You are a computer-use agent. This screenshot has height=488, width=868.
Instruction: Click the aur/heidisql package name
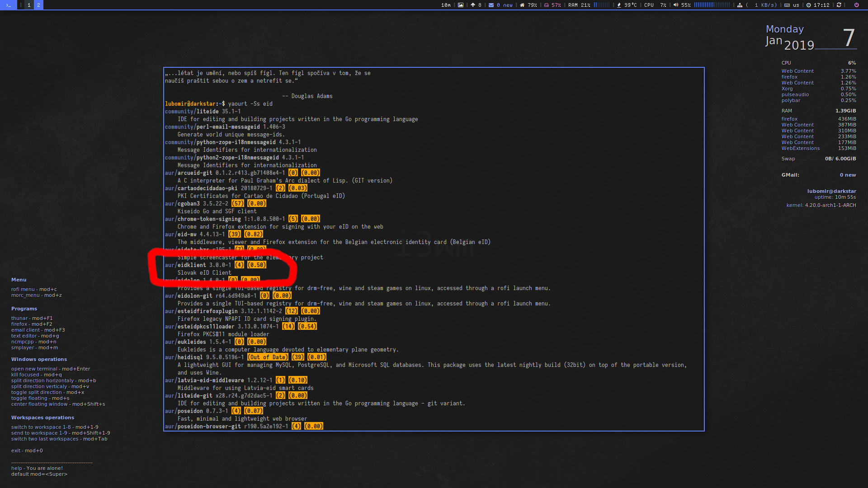(184, 357)
